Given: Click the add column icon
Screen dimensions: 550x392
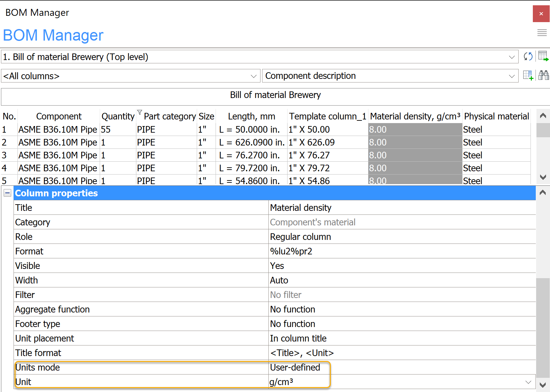Looking at the screenshot, I should [x=528, y=76].
